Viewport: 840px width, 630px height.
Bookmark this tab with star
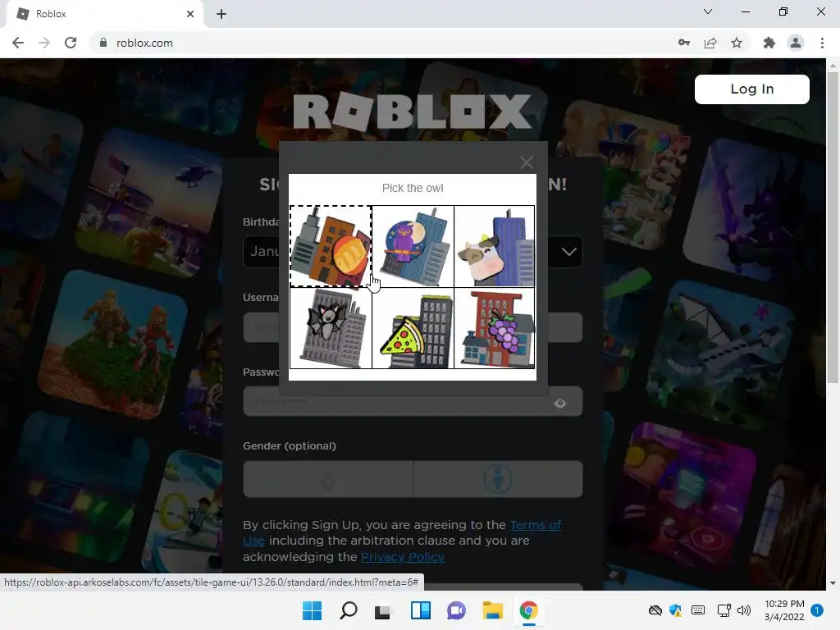click(737, 43)
